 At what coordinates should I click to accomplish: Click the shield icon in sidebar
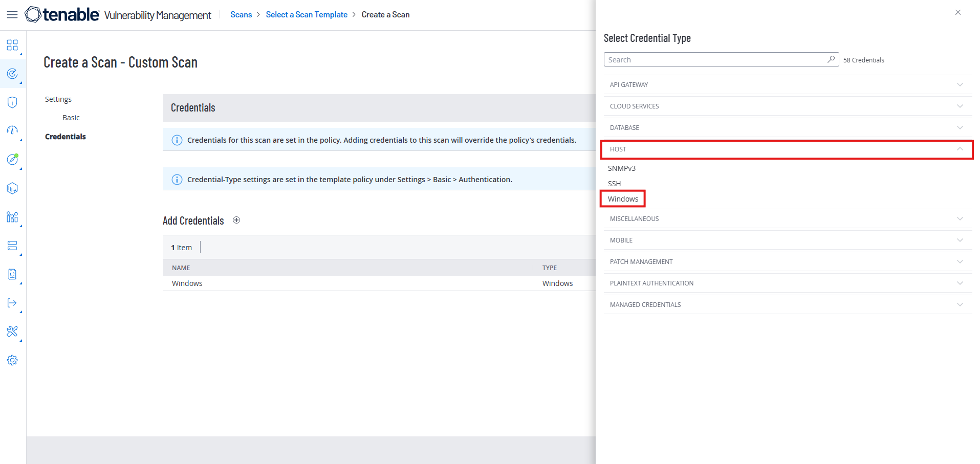click(x=12, y=102)
